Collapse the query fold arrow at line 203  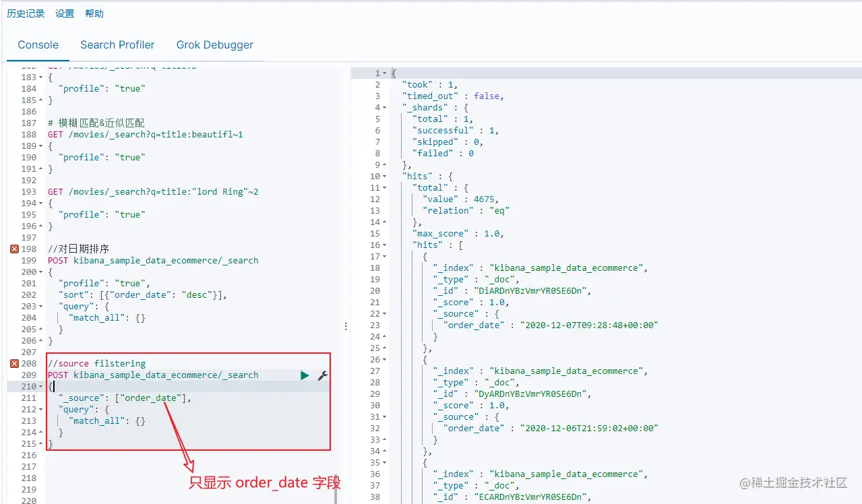41,307
